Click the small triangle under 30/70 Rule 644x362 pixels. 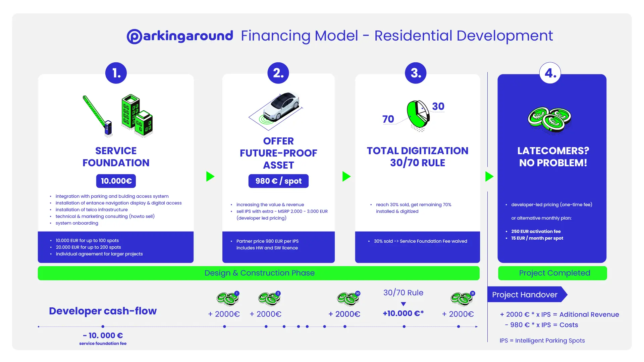[404, 304]
